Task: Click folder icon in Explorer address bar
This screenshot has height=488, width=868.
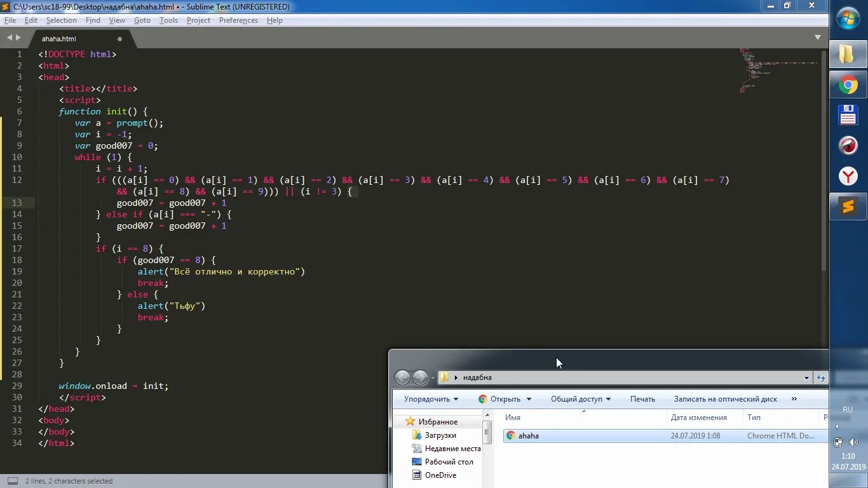Action: tap(444, 377)
